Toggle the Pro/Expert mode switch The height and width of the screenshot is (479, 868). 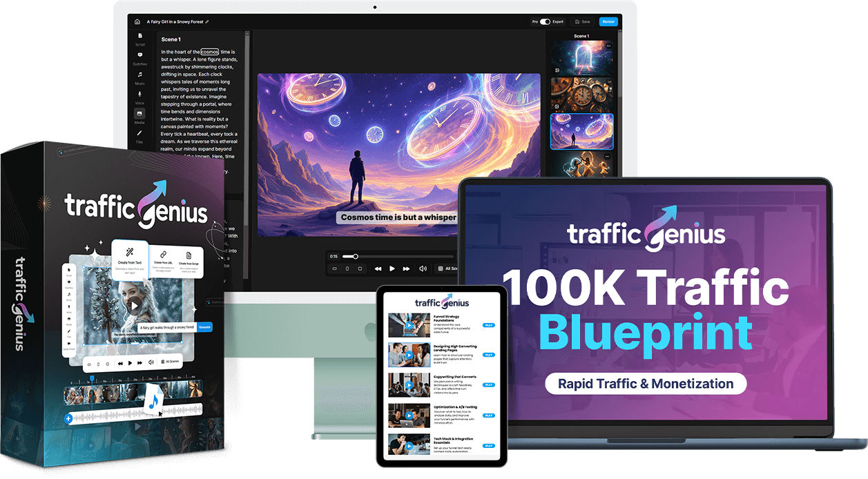coord(545,21)
